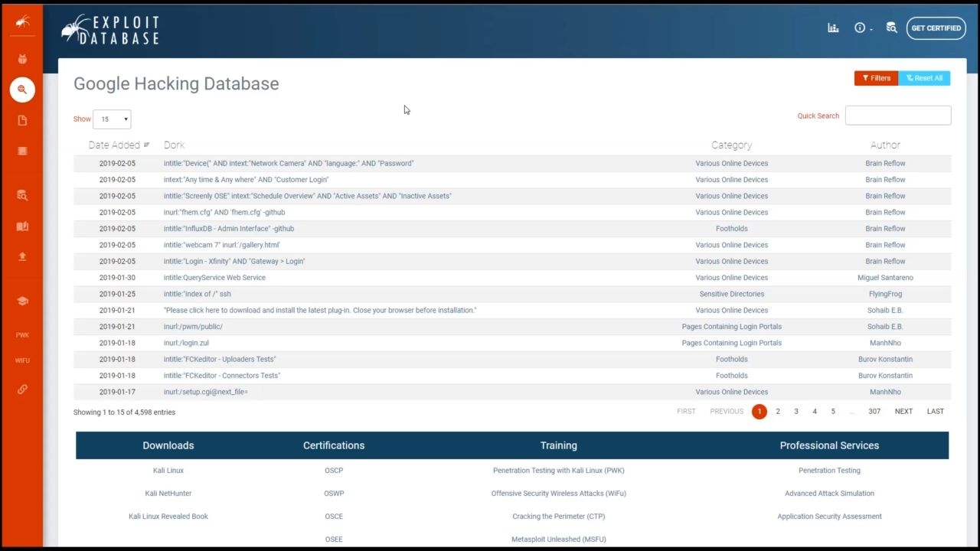980x551 pixels.
Task: Open the inurl:/setup.cgi@next_file= dork
Action: pyautogui.click(x=206, y=392)
